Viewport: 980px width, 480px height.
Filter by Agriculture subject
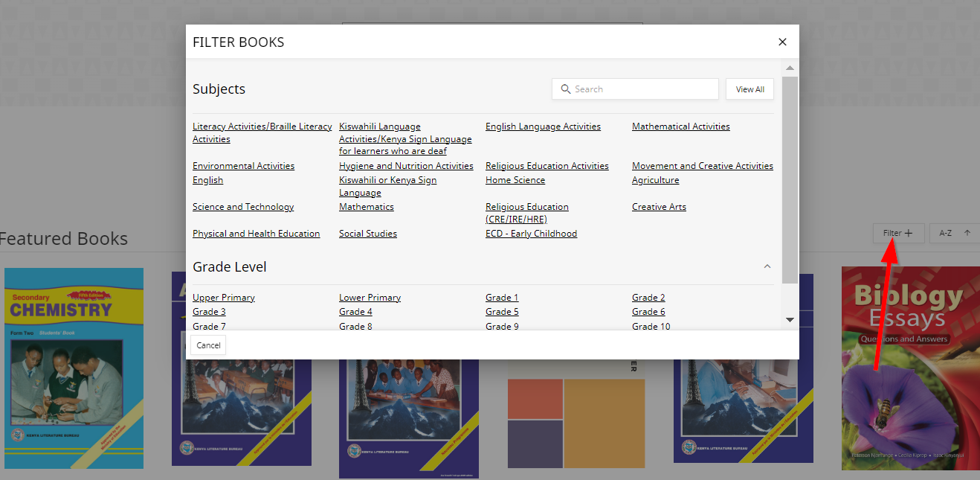pyautogui.click(x=655, y=180)
